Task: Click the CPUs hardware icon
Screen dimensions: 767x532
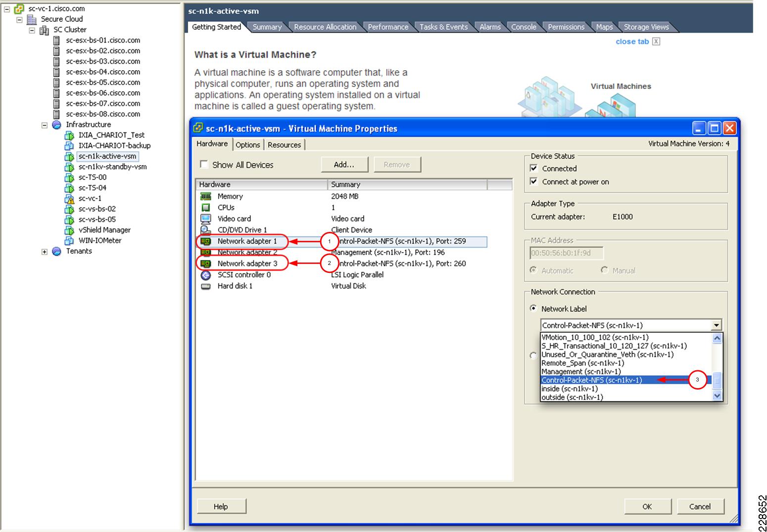Action: 206,208
